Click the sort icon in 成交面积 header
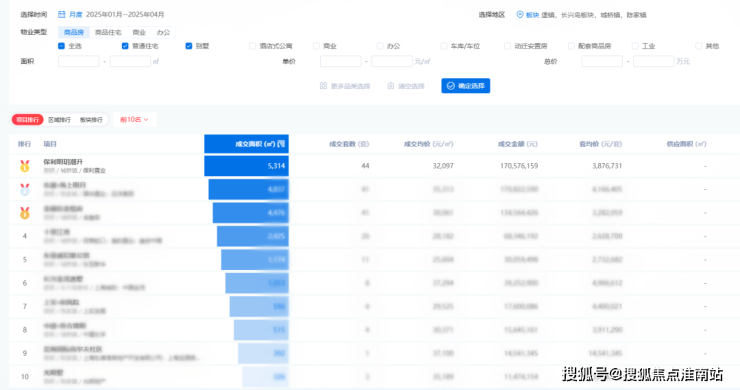This screenshot has height=390, width=740. (x=281, y=144)
